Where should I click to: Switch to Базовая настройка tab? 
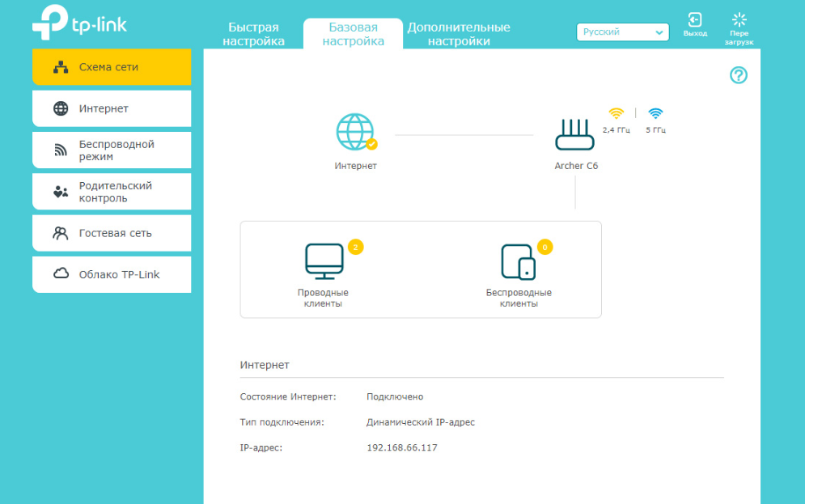(x=353, y=34)
